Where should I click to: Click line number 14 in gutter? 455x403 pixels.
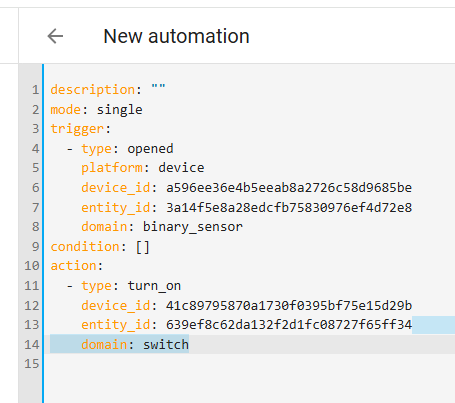click(x=32, y=345)
